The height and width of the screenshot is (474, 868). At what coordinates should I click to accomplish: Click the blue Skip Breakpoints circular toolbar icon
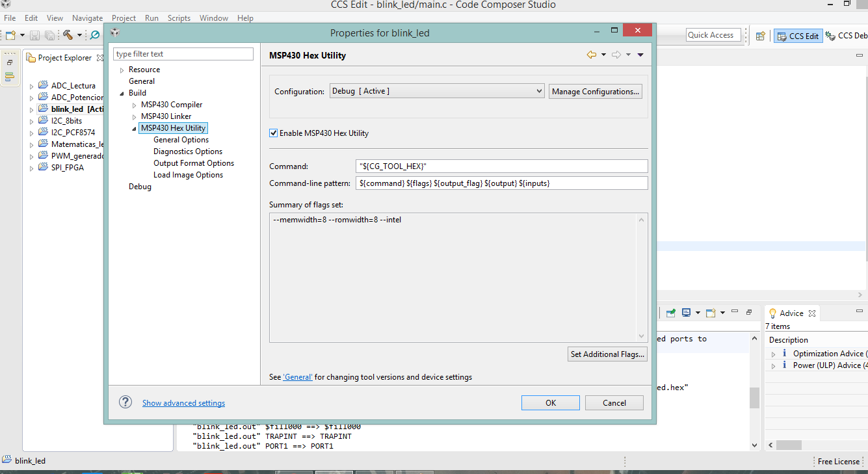(96, 35)
